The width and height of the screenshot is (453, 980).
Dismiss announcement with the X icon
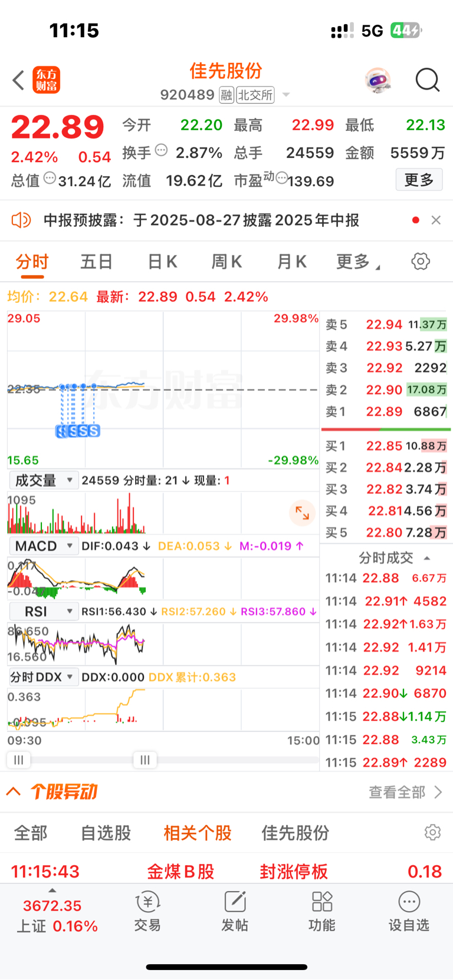[436, 220]
